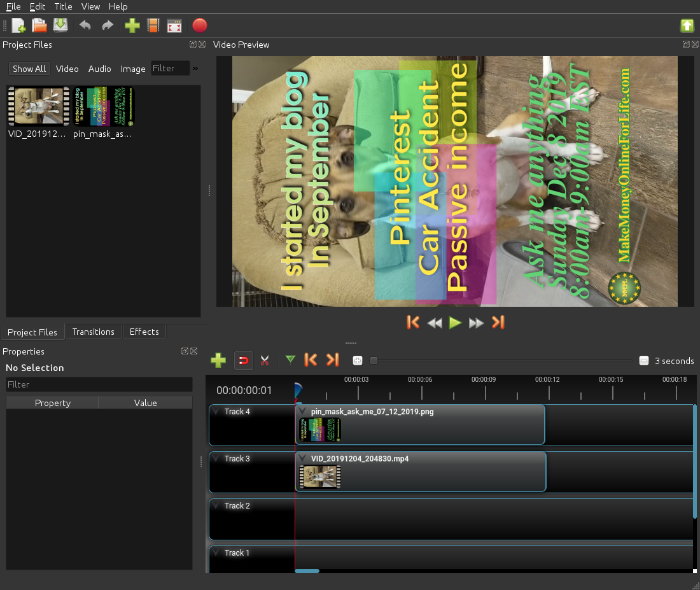Screen dimensions: 700x590
Task: Go to next marker on timeline toolbar
Action: pos(333,360)
